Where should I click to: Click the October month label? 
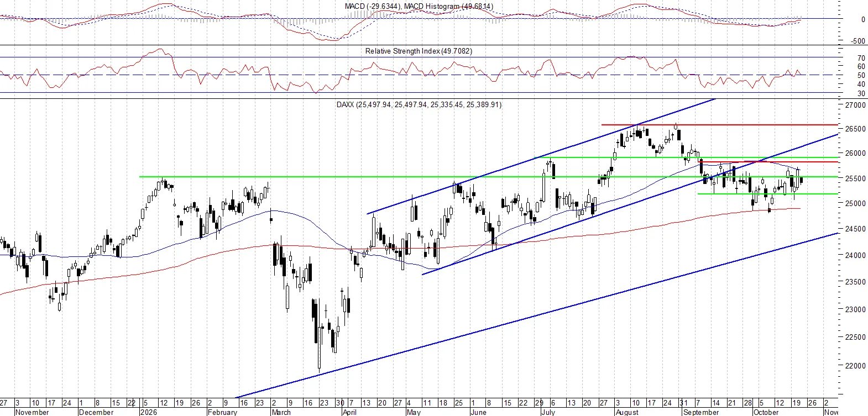pos(766,412)
